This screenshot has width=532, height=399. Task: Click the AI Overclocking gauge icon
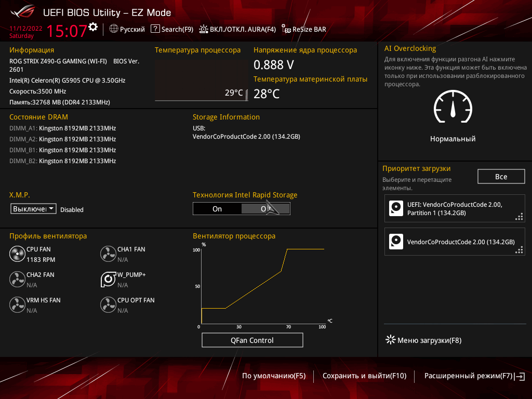coord(453,107)
